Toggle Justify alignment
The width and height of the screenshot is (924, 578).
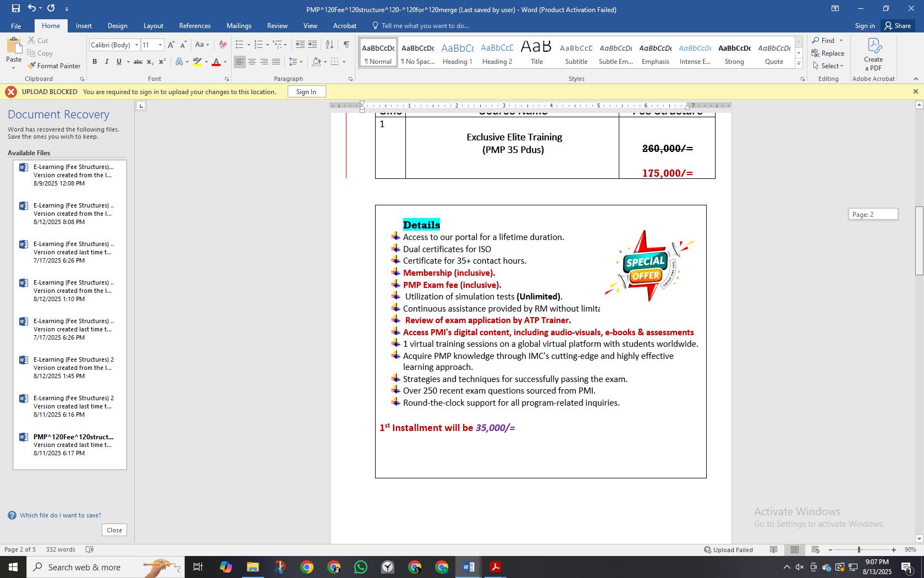[276, 62]
